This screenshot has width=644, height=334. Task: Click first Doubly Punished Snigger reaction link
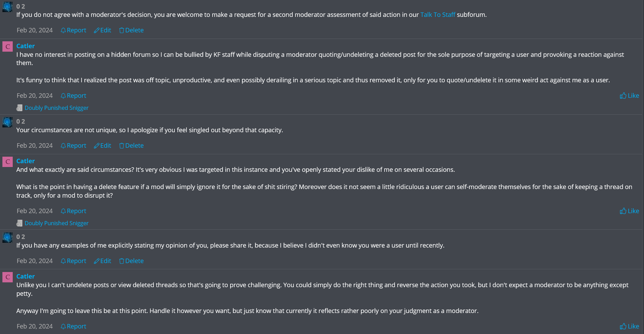[56, 108]
